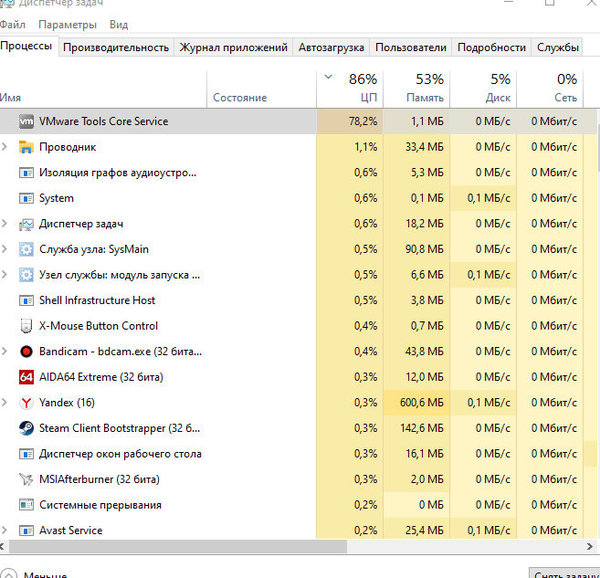Click the Bandicam red record icon
The width and height of the screenshot is (600, 578).
tap(26, 351)
